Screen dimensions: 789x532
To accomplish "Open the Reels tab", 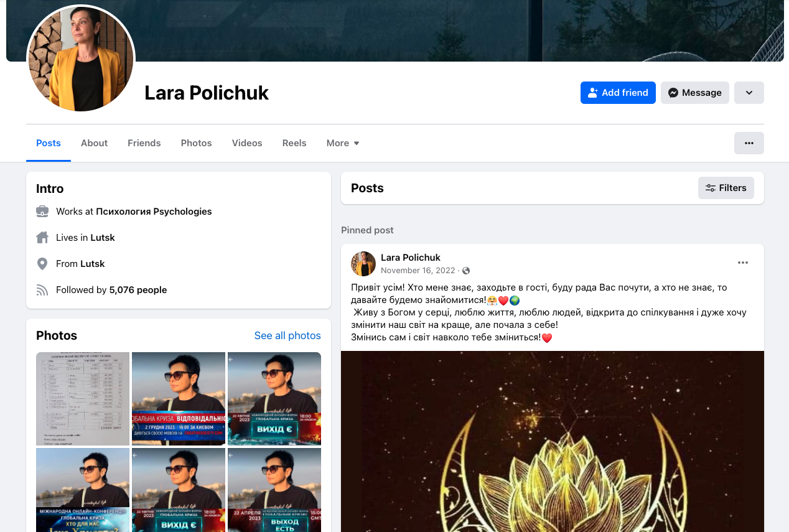I will (294, 143).
